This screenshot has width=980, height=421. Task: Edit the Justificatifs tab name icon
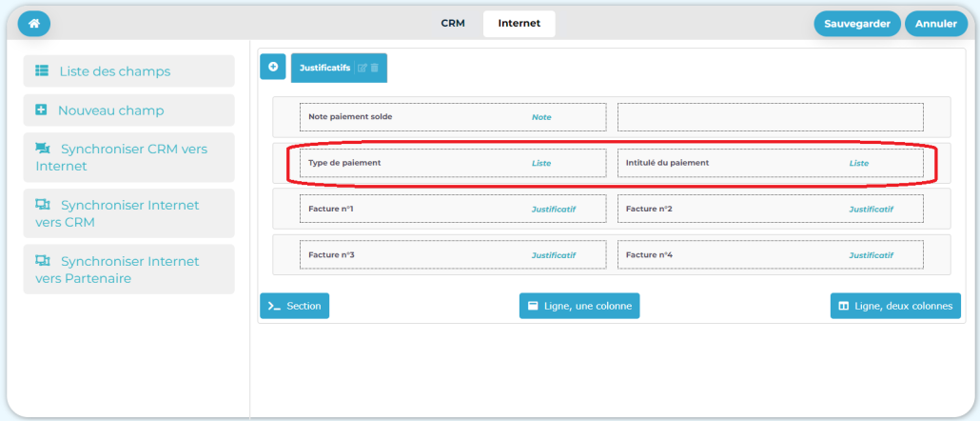coord(362,68)
